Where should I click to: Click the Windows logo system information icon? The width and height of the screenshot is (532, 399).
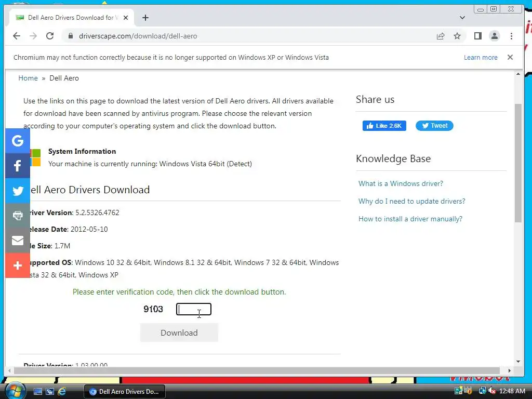click(35, 157)
